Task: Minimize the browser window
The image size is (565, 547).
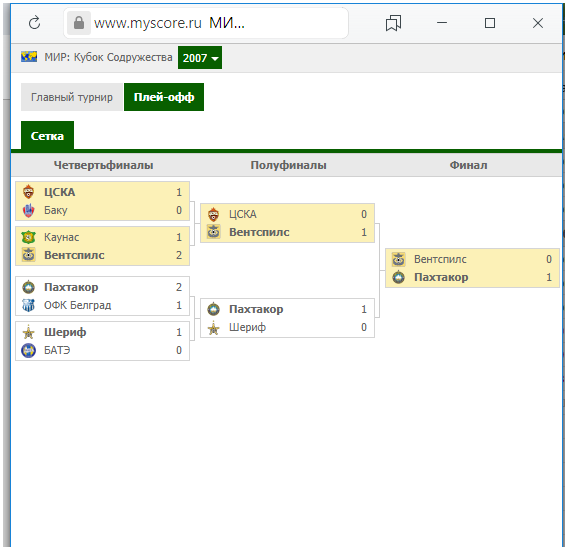Action: (442, 23)
